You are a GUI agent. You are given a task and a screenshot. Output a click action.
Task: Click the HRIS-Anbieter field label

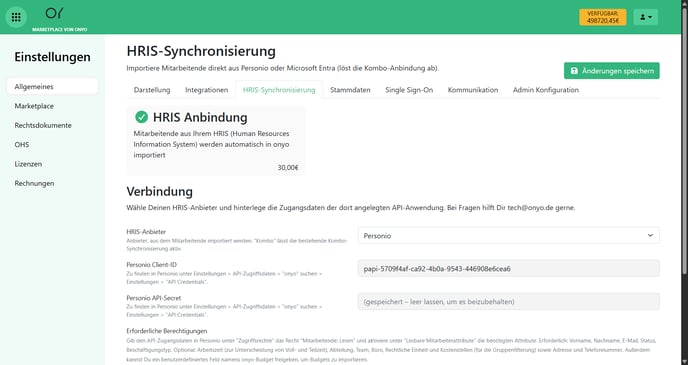[146, 232]
